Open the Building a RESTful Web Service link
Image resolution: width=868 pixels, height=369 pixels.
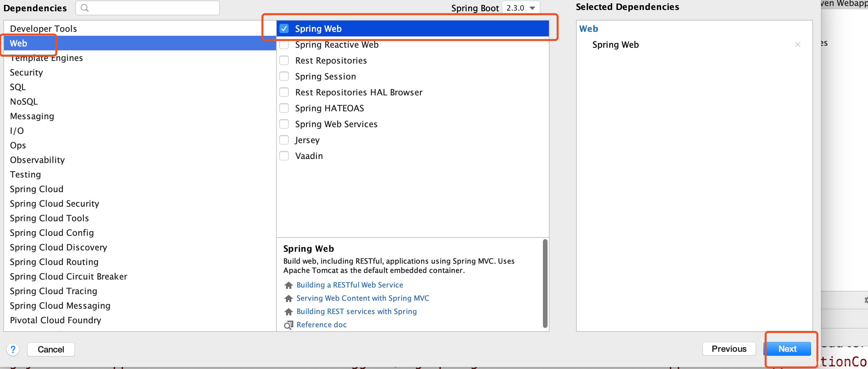pos(350,285)
